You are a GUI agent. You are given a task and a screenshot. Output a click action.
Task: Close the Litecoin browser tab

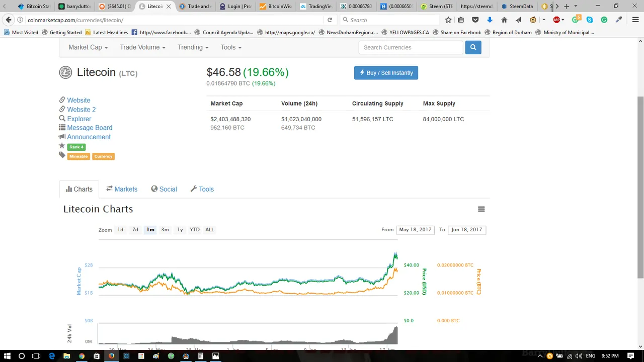coord(169,7)
